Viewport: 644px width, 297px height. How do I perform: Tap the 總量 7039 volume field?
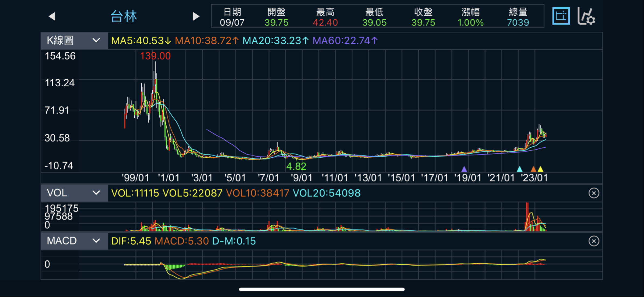518,17
